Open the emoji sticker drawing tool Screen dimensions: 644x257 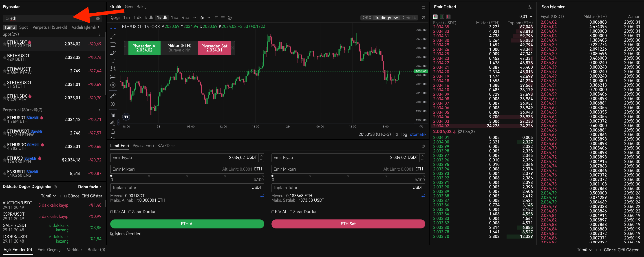[x=113, y=85]
